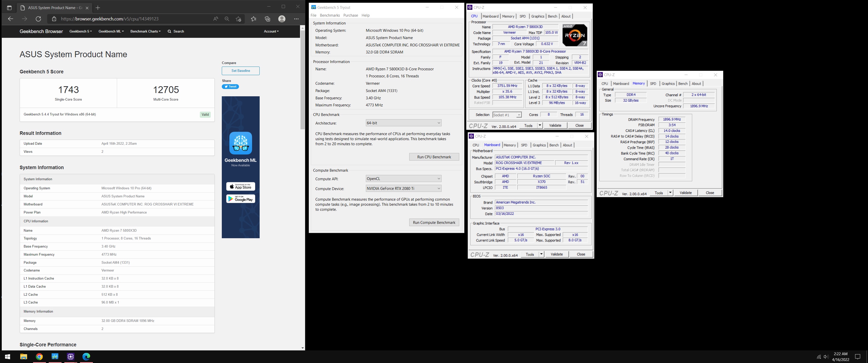
Task: Open the Favorites list icon
Action: coord(254,19)
